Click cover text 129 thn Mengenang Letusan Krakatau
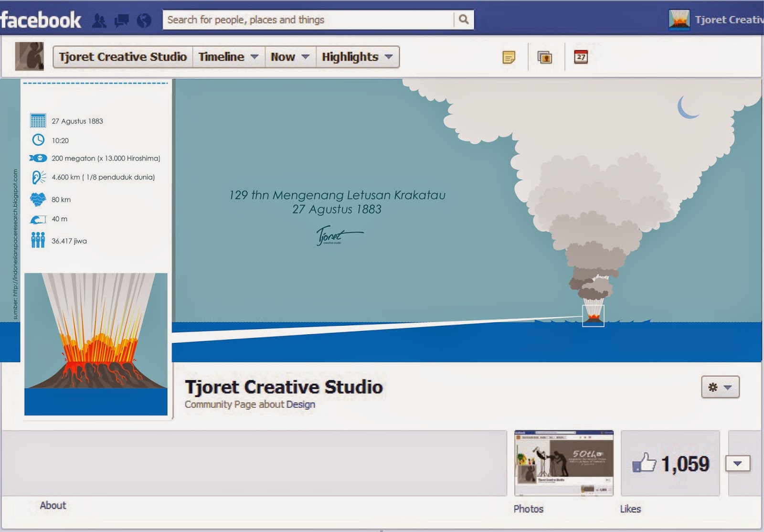The width and height of the screenshot is (764, 532). (x=337, y=195)
